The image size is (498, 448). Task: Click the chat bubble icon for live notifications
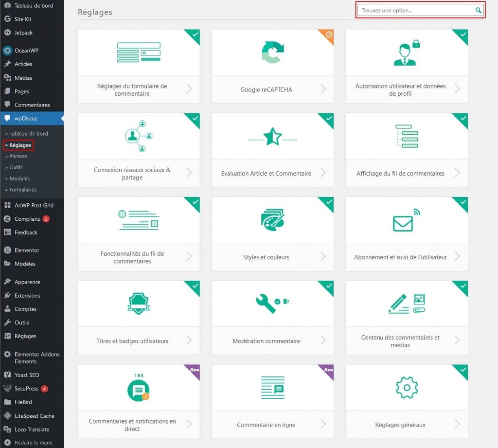pos(138,390)
